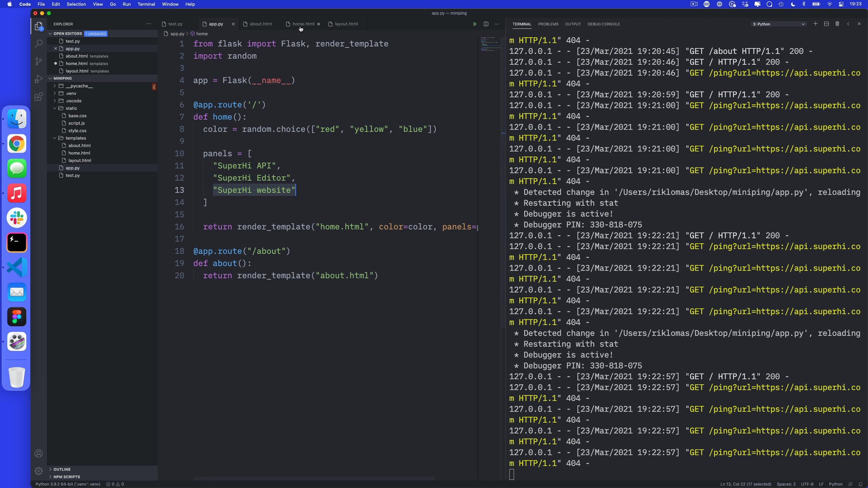Open the Search view in activity bar

pos(39,44)
